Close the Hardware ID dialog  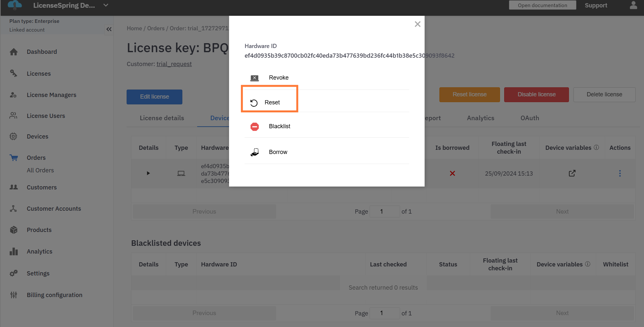(418, 24)
